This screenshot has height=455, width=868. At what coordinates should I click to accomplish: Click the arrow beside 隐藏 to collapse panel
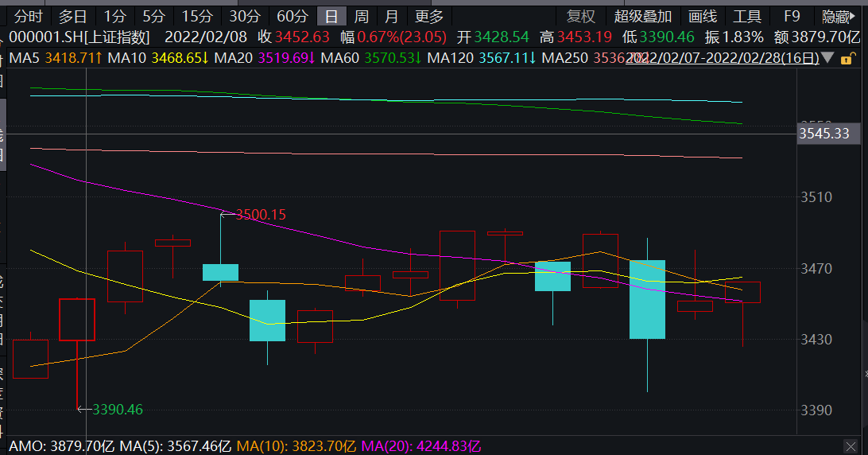pyautogui.click(x=852, y=17)
